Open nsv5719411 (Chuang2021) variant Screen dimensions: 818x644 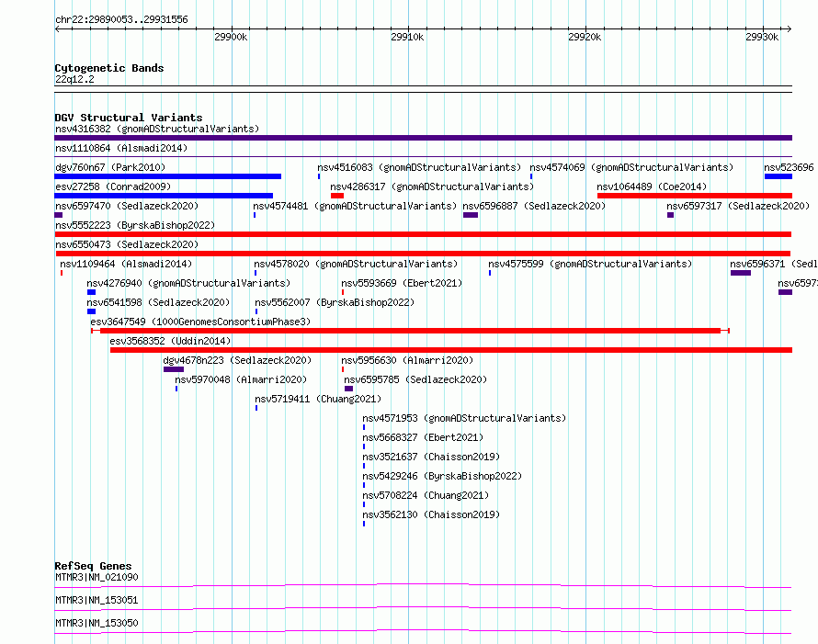pyautogui.click(x=318, y=399)
